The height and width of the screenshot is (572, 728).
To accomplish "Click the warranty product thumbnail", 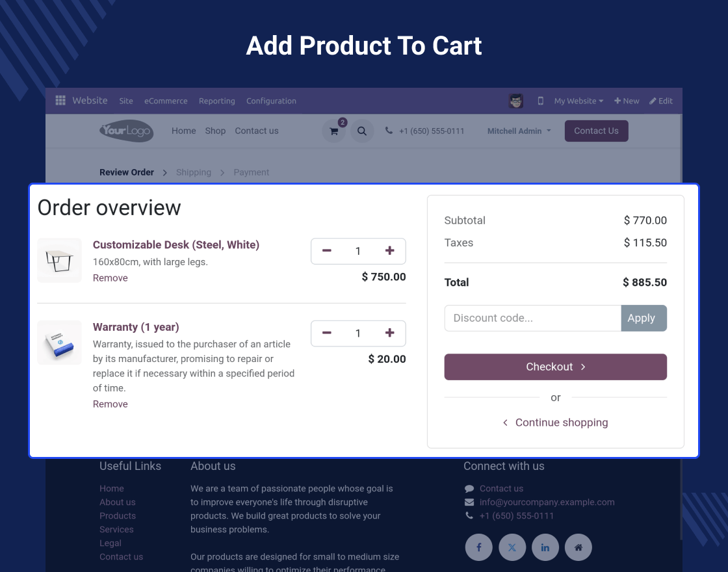I will click(x=59, y=343).
